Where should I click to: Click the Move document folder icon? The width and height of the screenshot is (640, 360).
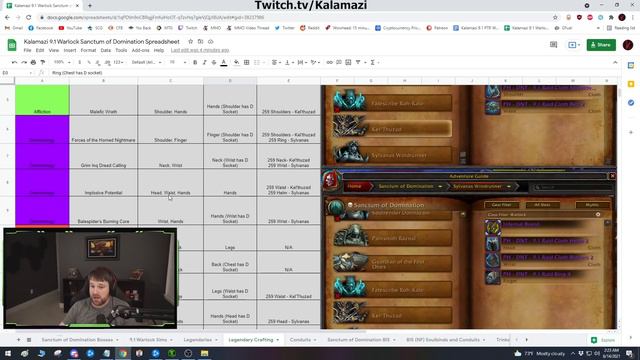pyautogui.click(x=200, y=42)
